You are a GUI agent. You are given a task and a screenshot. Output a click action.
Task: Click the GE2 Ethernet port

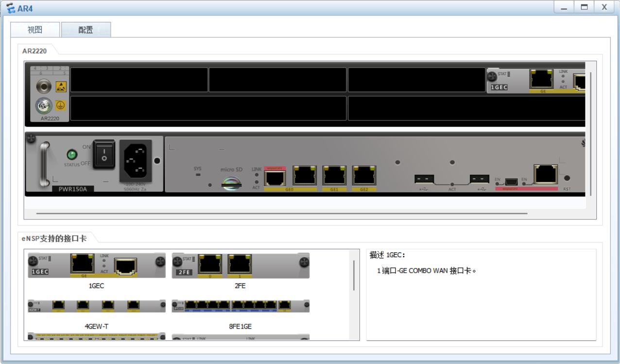pyautogui.click(x=364, y=176)
